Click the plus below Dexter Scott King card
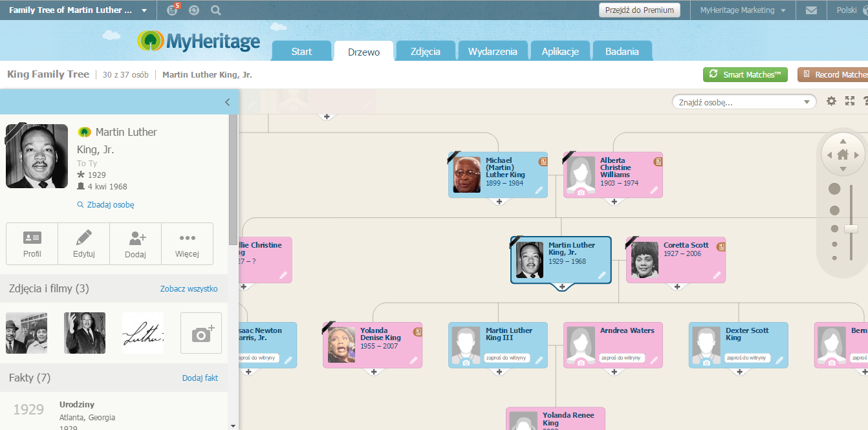The width and height of the screenshot is (868, 430). click(739, 372)
